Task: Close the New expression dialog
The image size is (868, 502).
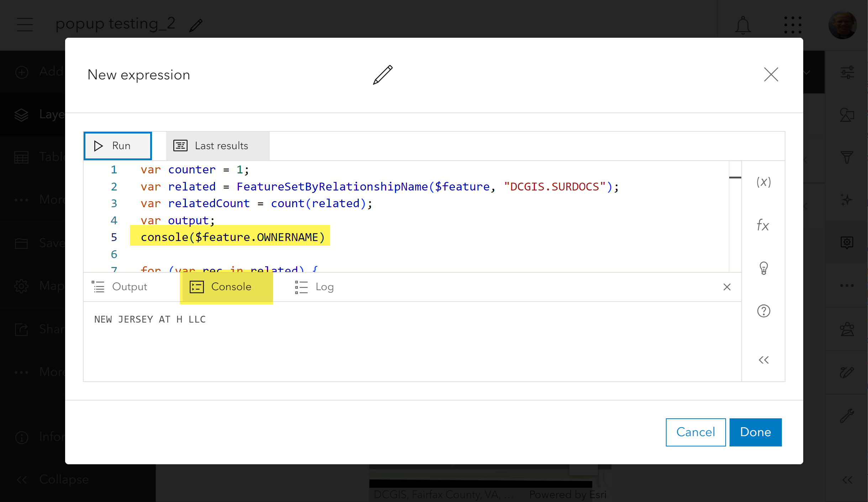Action: click(x=771, y=75)
